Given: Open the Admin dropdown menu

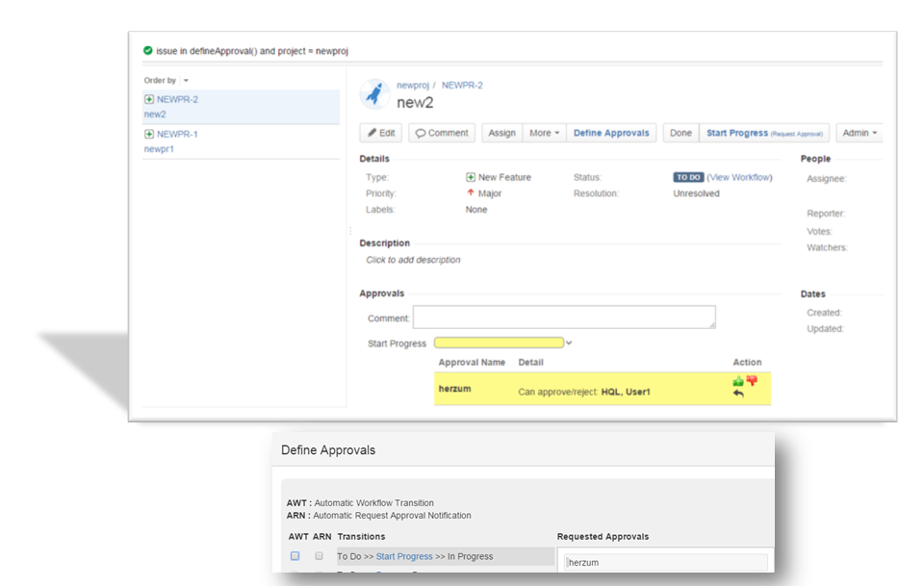Looking at the screenshot, I should pyautogui.click(x=860, y=133).
